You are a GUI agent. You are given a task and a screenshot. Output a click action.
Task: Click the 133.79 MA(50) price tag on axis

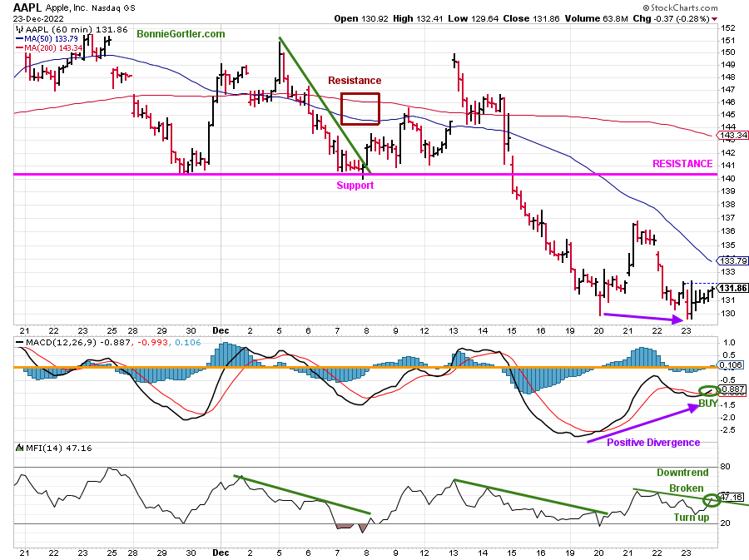click(x=733, y=260)
